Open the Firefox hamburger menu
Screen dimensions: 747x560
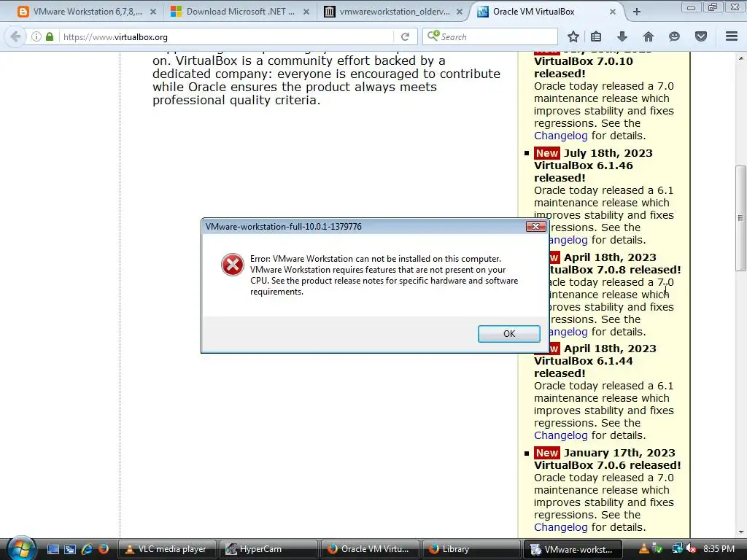pyautogui.click(x=732, y=36)
